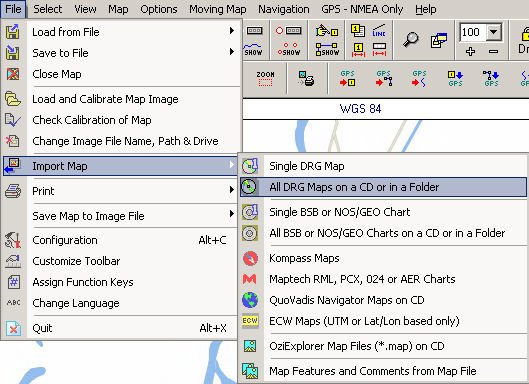Image resolution: width=529 pixels, height=384 pixels.
Task: Open the Moving Map menu
Action: 218,9
